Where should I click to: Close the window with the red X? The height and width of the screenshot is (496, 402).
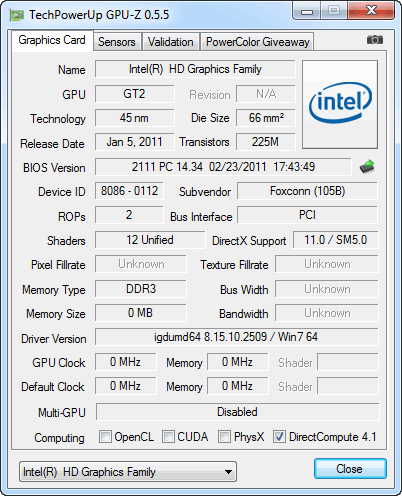click(371, 11)
